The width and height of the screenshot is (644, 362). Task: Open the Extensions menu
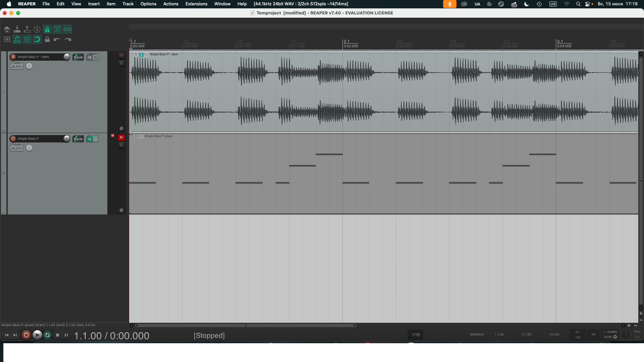tap(196, 4)
